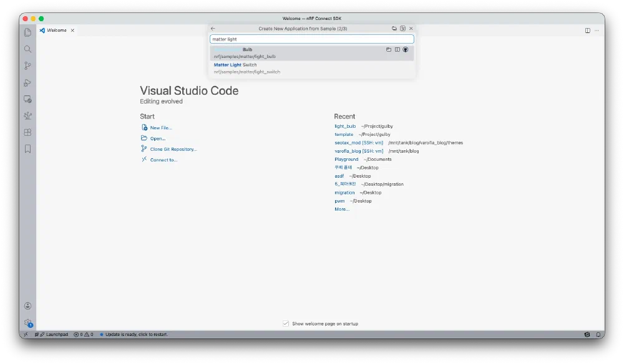Open the Remote Explorer view
This screenshot has width=624, height=364.
(27, 99)
